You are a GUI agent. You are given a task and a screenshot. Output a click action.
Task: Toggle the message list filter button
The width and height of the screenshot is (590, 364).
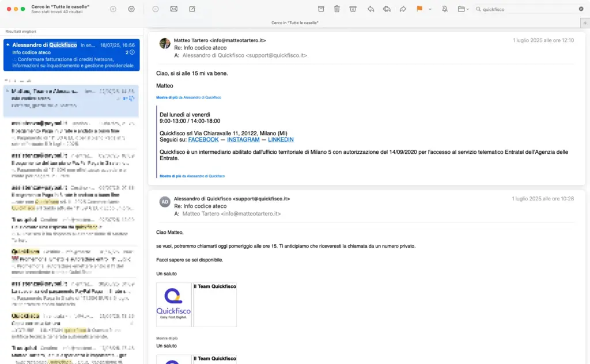pos(131,9)
